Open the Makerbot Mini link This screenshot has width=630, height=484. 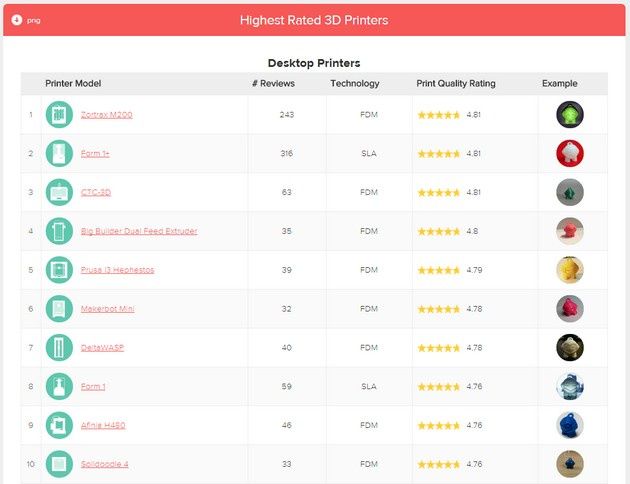tap(107, 309)
